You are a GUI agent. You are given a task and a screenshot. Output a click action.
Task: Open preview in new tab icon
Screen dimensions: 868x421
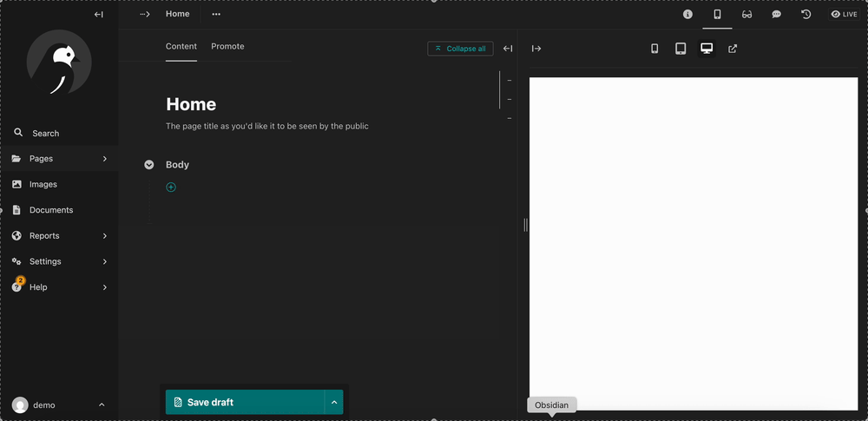click(x=733, y=49)
